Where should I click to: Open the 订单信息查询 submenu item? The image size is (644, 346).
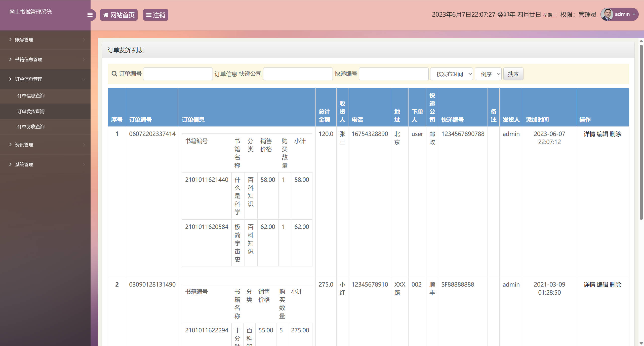[31, 96]
